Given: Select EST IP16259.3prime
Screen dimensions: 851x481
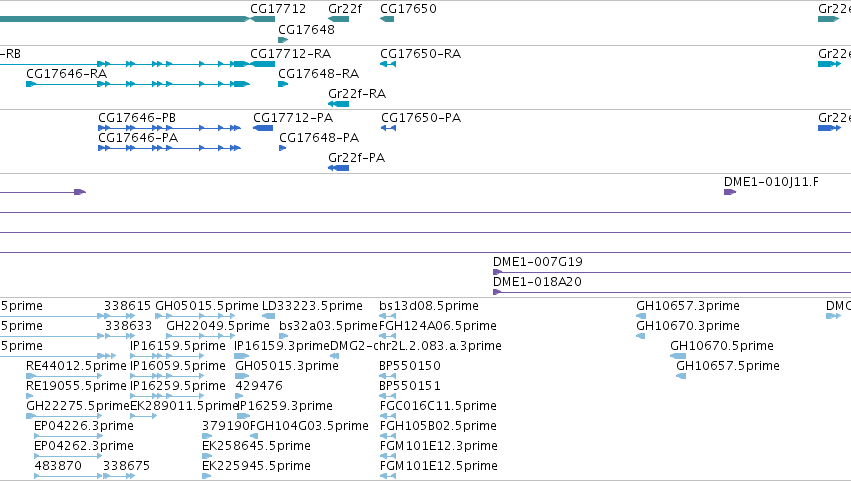Looking at the screenshot, I should pyautogui.click(x=285, y=406).
